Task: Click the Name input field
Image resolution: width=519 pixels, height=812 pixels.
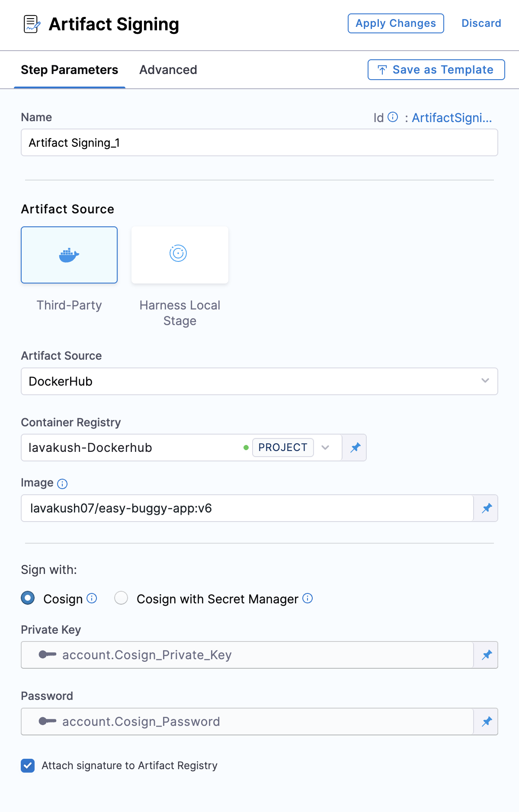Action: tap(259, 143)
